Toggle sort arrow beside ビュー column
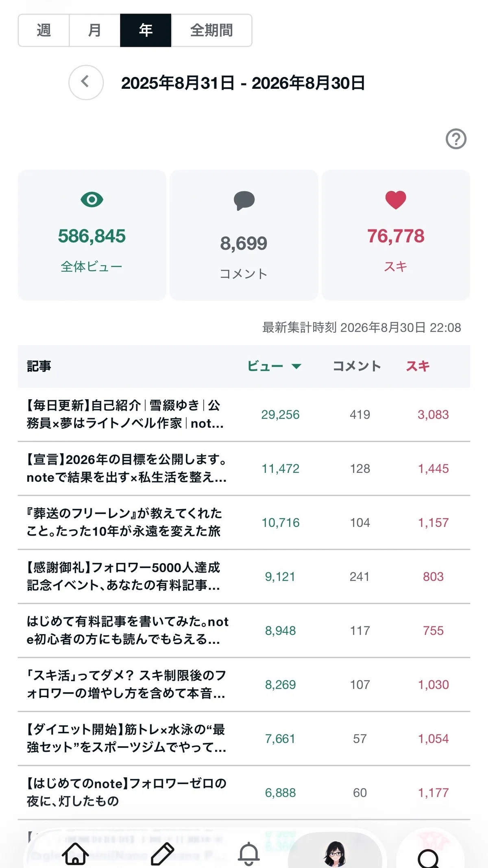This screenshot has height=868, width=488. (x=296, y=366)
